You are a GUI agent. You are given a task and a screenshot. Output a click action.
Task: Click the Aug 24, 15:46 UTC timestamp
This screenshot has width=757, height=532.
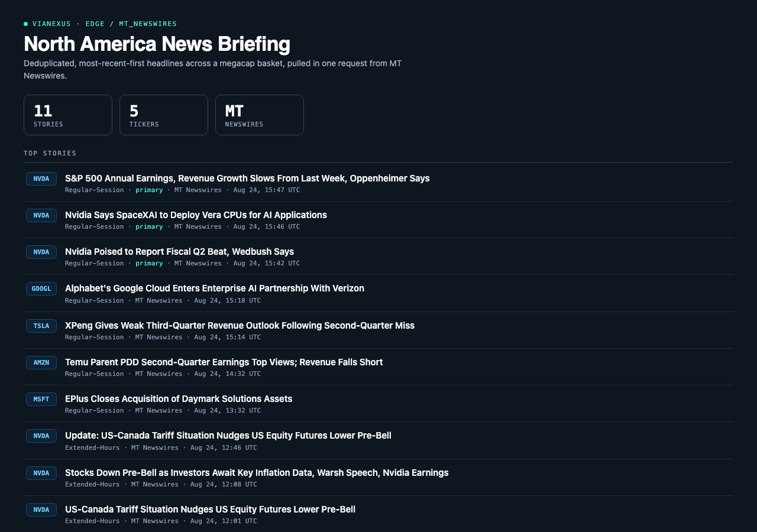point(267,227)
